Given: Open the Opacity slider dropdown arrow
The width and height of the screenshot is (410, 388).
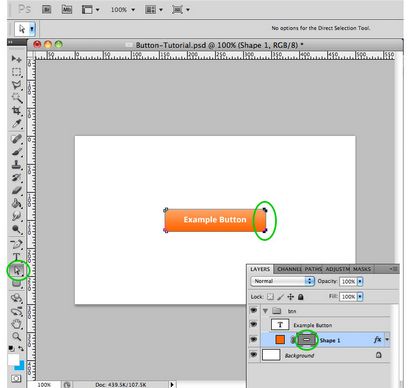Looking at the screenshot, I should coord(360,282).
